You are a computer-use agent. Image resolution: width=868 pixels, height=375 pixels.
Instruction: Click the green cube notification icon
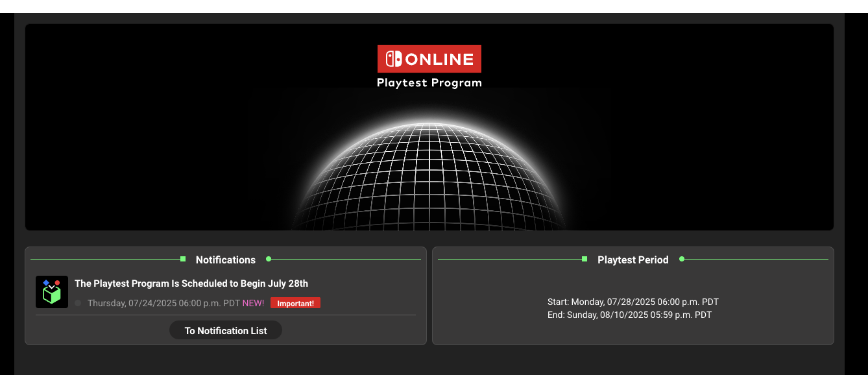(x=52, y=292)
